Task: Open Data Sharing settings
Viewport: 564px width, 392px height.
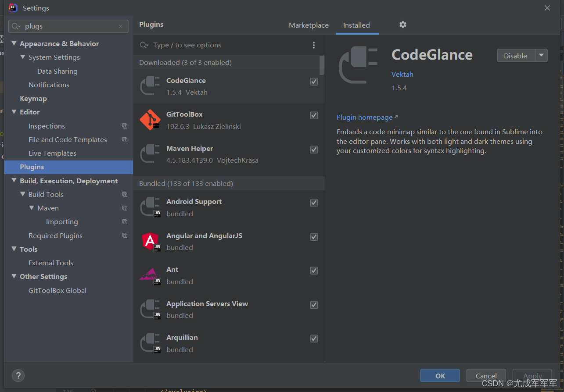Action: coord(57,71)
